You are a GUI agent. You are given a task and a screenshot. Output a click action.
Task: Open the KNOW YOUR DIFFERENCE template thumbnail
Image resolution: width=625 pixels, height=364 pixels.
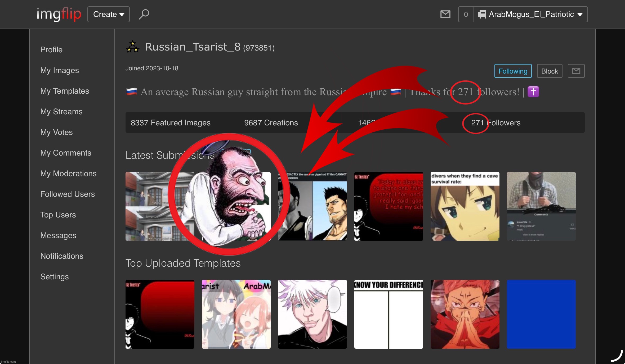[x=389, y=314]
